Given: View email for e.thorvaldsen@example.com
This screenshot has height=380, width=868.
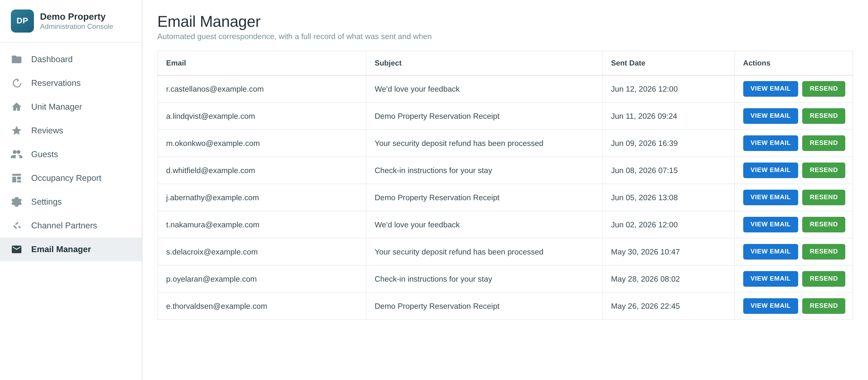Looking at the screenshot, I should (x=770, y=306).
